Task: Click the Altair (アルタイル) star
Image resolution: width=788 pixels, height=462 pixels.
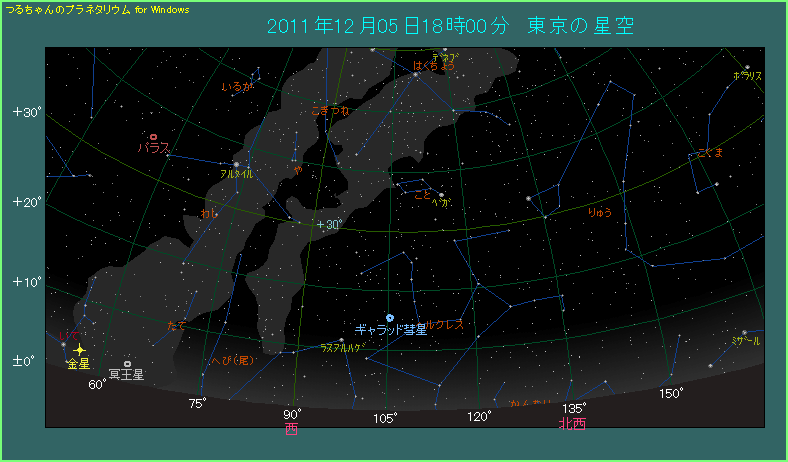Action: pos(236,164)
